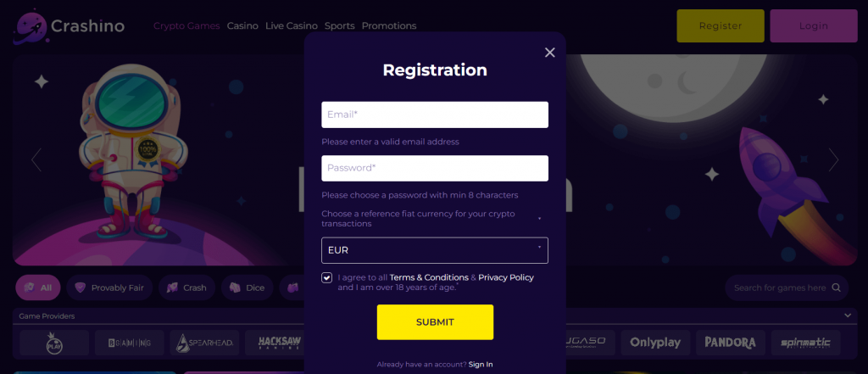Pick the Hacksaw Gaming provider logo
Screen dimensions: 868x374
[x=274, y=343]
